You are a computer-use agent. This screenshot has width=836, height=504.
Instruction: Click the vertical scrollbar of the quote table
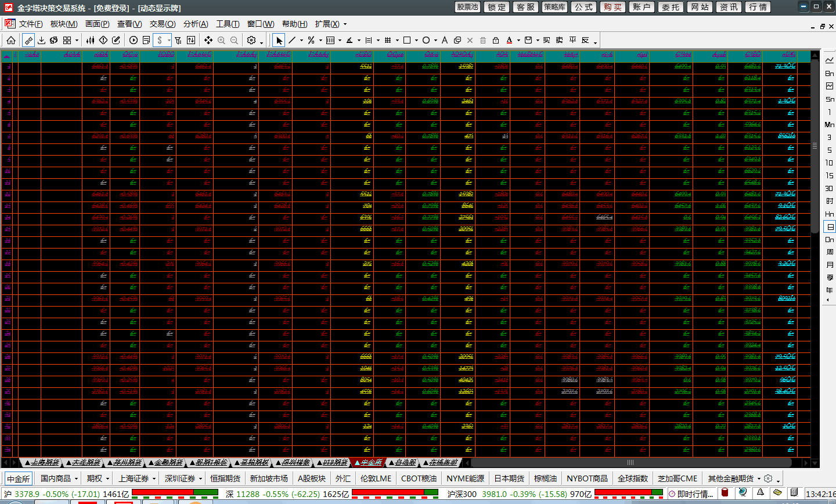815,146
